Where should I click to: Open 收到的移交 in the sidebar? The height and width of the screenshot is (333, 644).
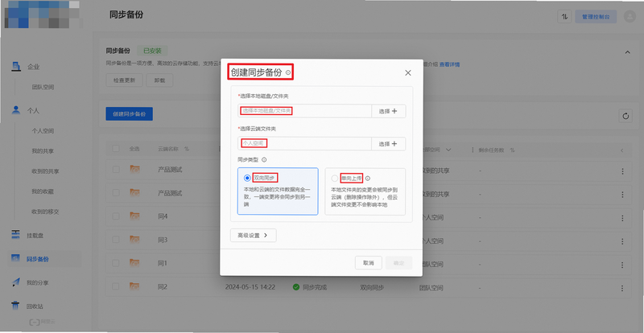[45, 212]
